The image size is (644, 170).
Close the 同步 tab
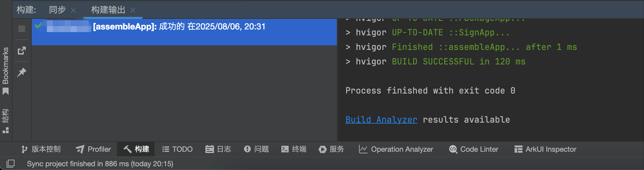point(73,10)
